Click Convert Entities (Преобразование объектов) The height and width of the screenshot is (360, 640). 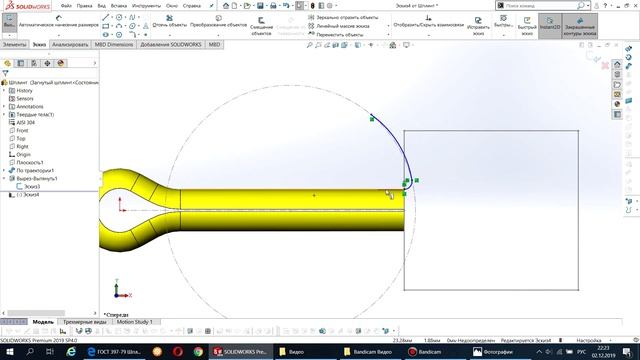click(218, 21)
